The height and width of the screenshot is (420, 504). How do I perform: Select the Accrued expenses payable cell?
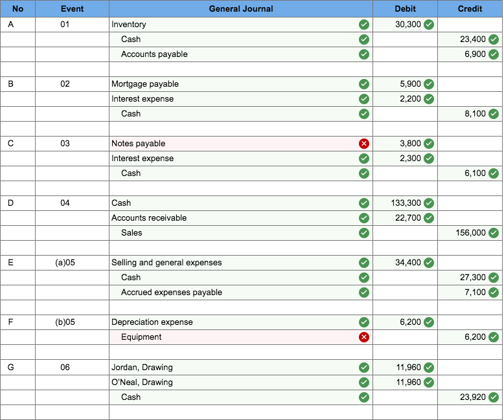point(241,293)
